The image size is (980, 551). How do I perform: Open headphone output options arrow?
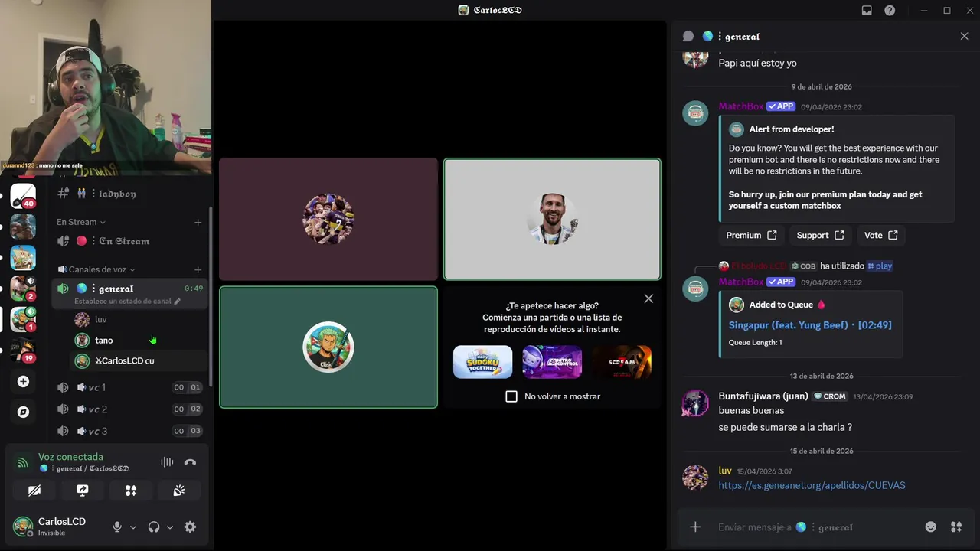coord(170,527)
